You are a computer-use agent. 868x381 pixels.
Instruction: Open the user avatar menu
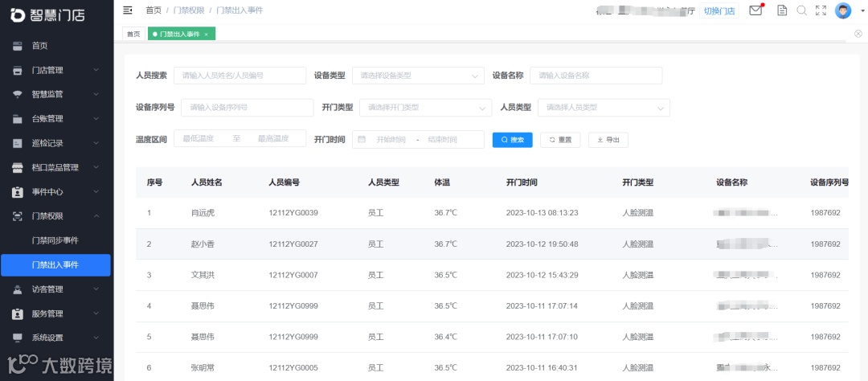(x=843, y=10)
